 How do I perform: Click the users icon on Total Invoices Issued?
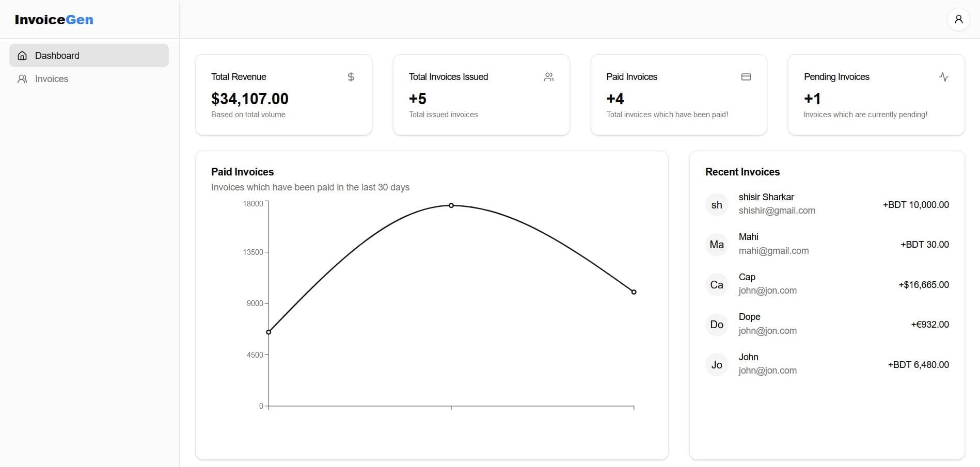tap(548, 77)
